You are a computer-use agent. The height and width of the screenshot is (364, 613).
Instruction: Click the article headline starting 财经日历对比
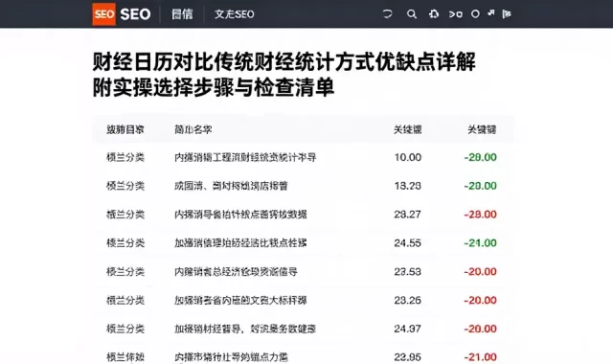284,62
